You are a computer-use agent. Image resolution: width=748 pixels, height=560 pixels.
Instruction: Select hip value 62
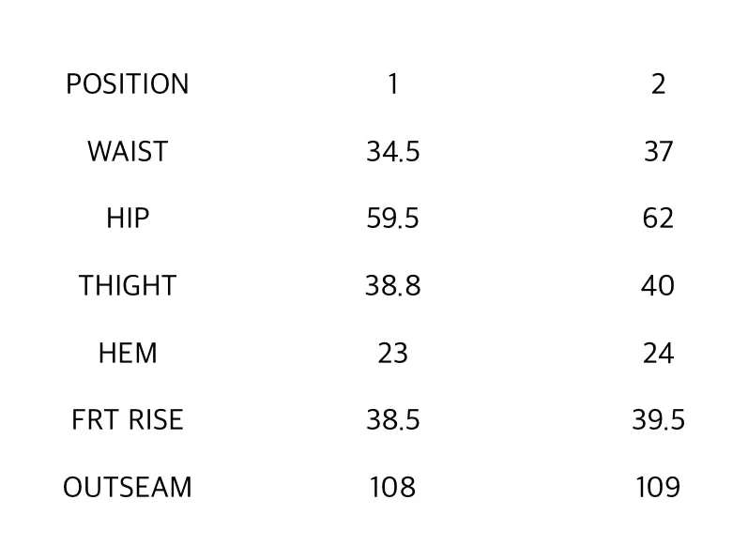pos(658,219)
